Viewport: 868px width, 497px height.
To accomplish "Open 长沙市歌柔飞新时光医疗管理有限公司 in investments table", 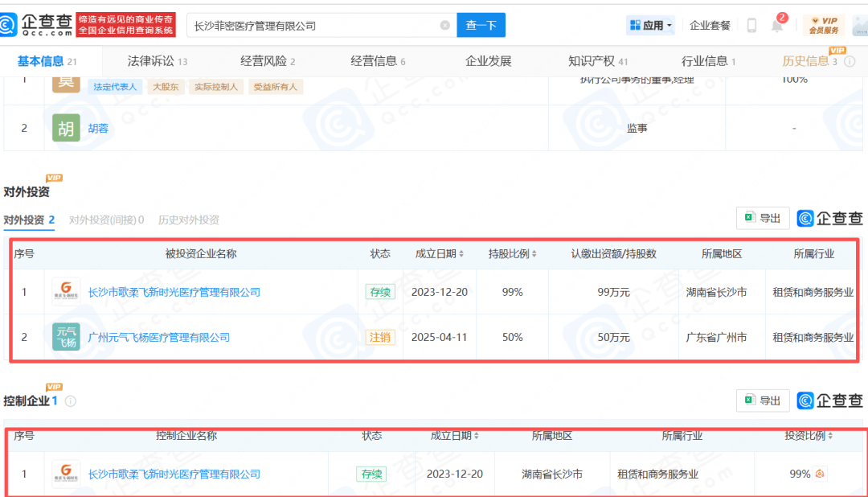I will tap(174, 292).
